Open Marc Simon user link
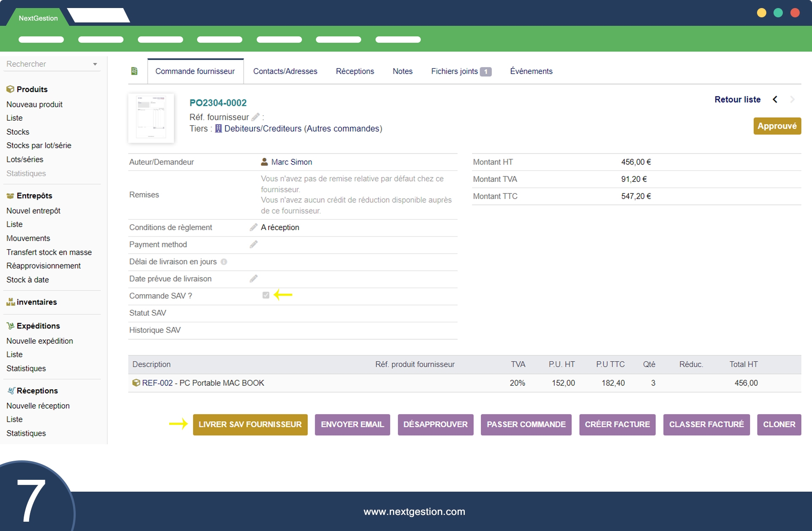 coord(291,162)
